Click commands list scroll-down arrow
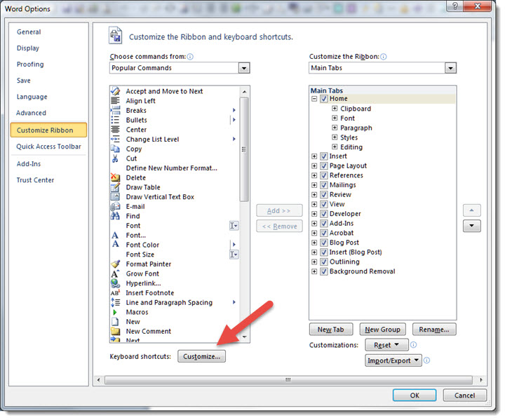The image size is (505, 420). coord(244,337)
